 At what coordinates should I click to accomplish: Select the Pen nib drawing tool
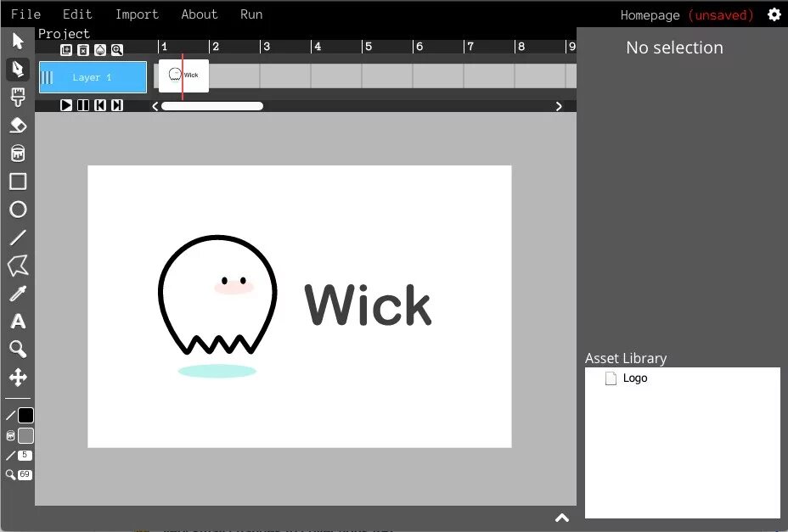click(18, 69)
